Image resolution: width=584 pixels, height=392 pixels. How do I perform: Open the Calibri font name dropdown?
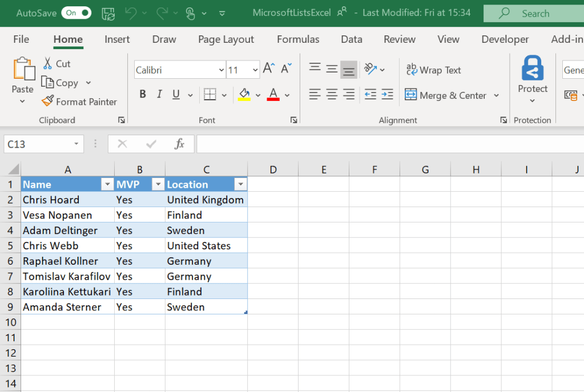pos(221,70)
